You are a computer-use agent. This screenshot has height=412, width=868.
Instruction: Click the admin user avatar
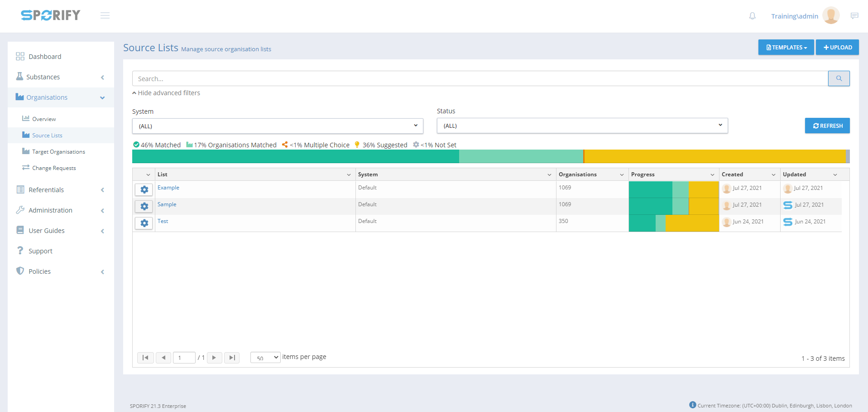click(x=831, y=15)
